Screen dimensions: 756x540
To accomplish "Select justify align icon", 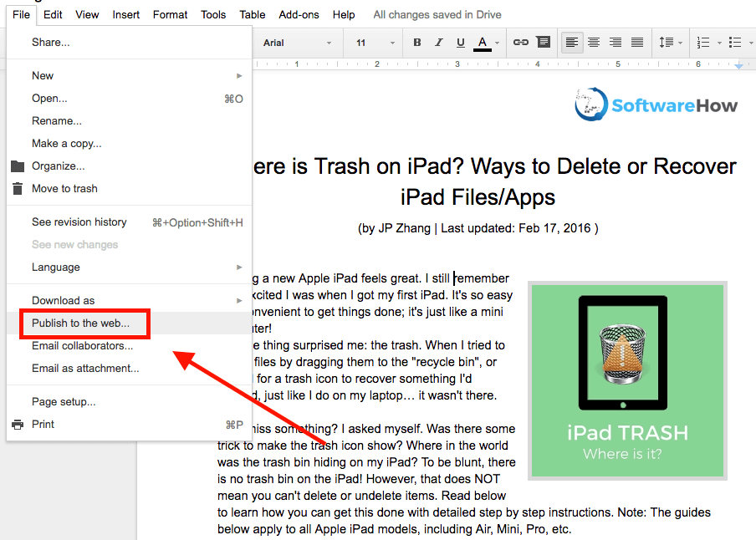I will pos(637,43).
